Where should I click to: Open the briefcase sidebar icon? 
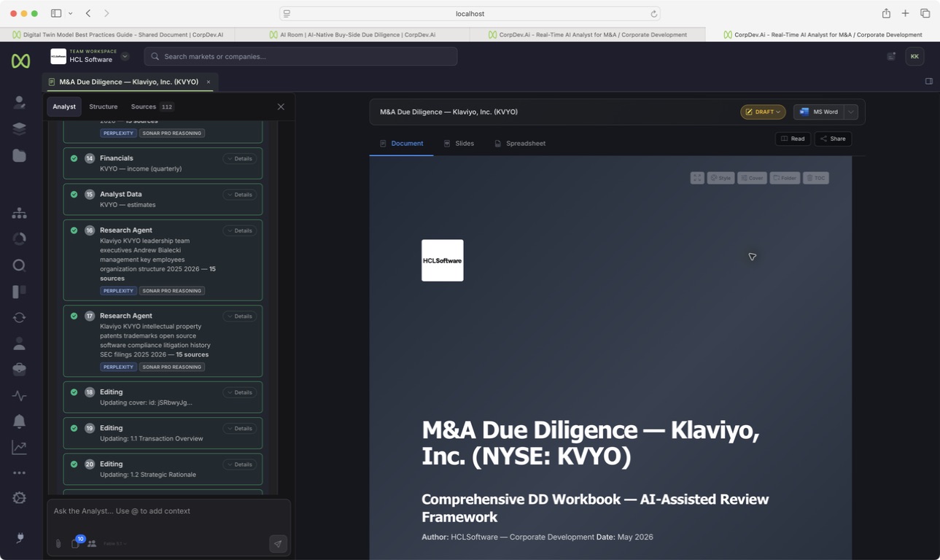(20, 370)
